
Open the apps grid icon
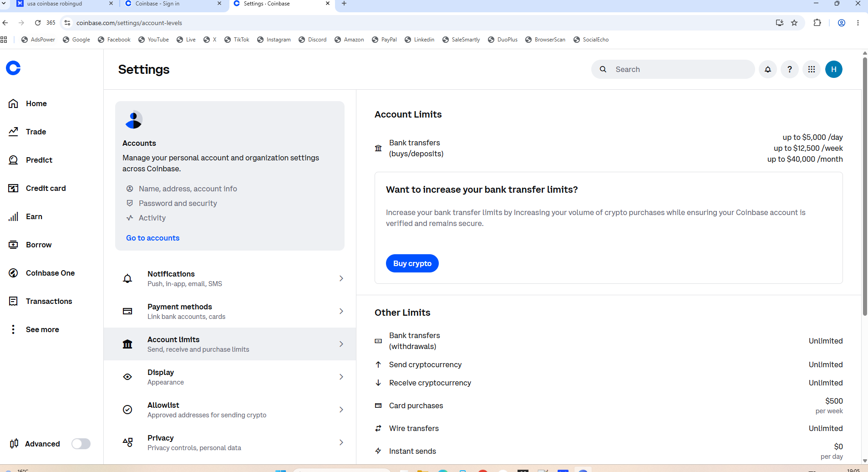click(x=812, y=69)
